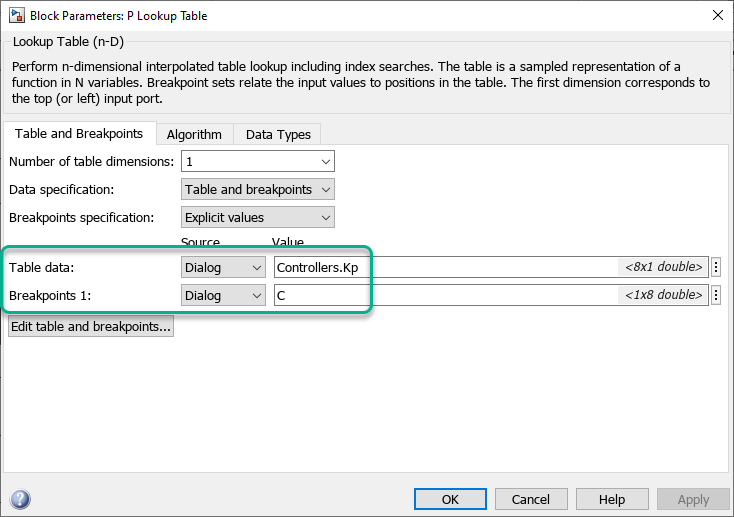
Task: Change Table data Source dropdown
Action: pyautogui.click(x=224, y=267)
